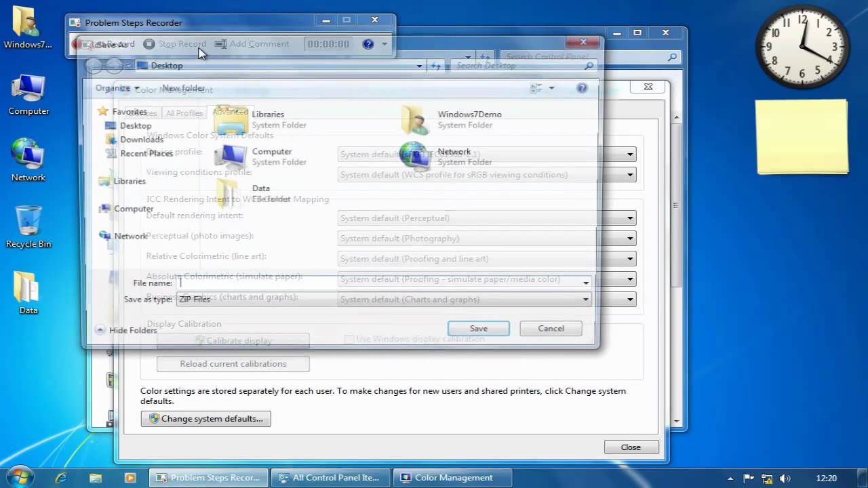
Task: Click the help icon in Save As toolbar
Action: [x=582, y=88]
